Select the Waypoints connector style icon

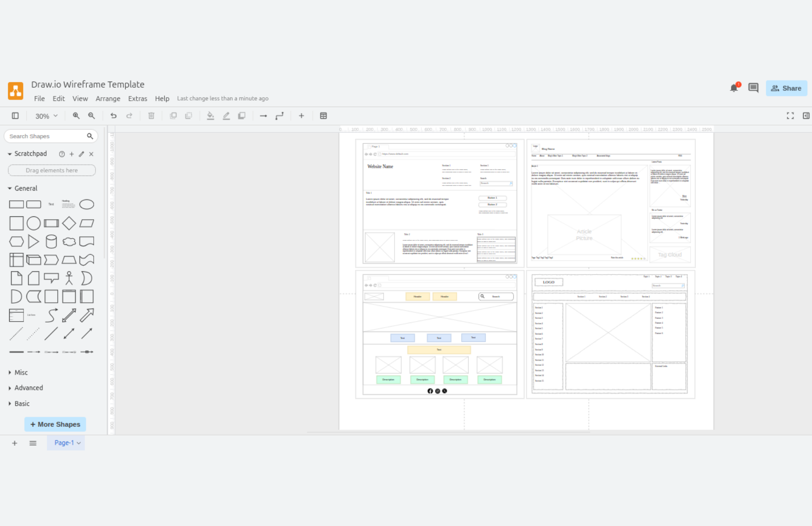click(x=280, y=116)
